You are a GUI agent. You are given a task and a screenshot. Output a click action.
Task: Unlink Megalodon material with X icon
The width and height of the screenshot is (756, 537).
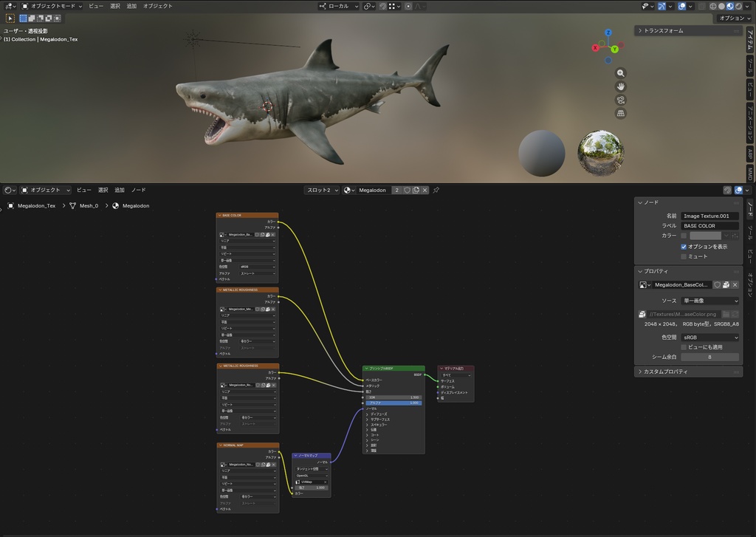[425, 190]
